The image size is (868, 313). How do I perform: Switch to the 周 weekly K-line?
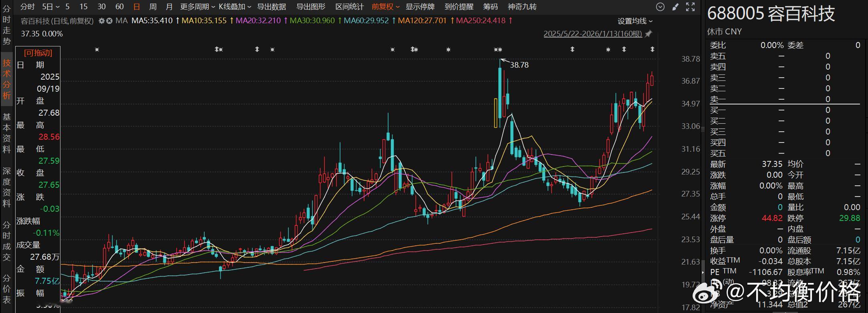(153, 7)
